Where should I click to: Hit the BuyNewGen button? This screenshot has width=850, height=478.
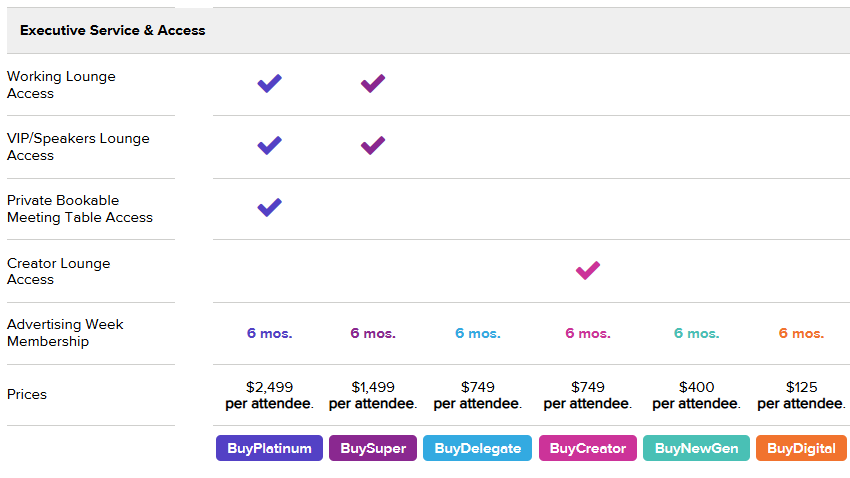coord(696,449)
